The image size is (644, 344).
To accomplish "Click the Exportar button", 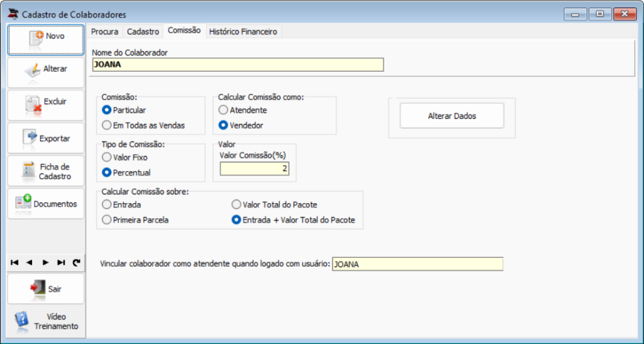I will [x=45, y=138].
